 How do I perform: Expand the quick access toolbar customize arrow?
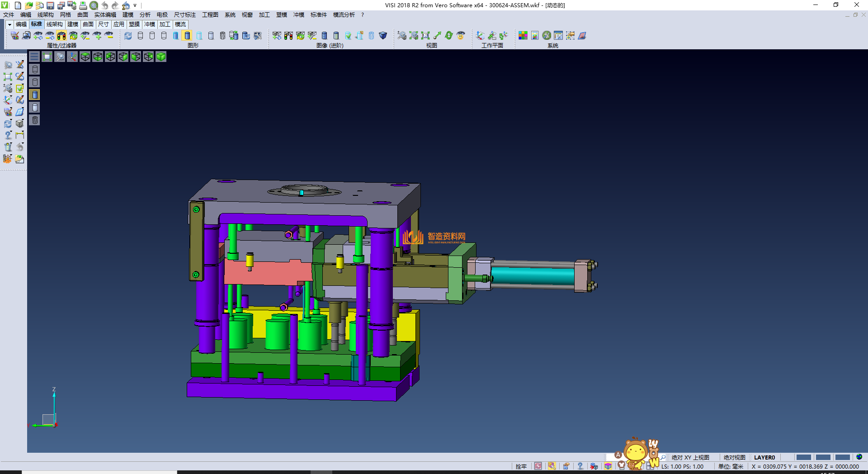click(x=135, y=6)
